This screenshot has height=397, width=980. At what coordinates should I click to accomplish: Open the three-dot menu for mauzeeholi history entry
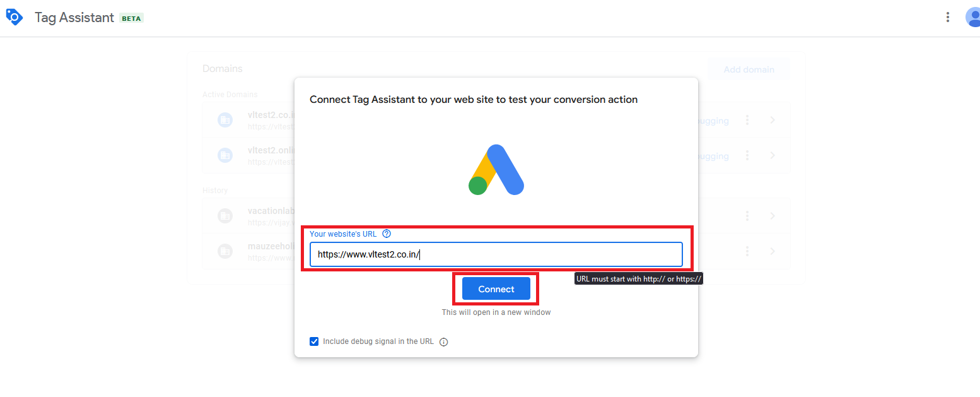tap(747, 251)
